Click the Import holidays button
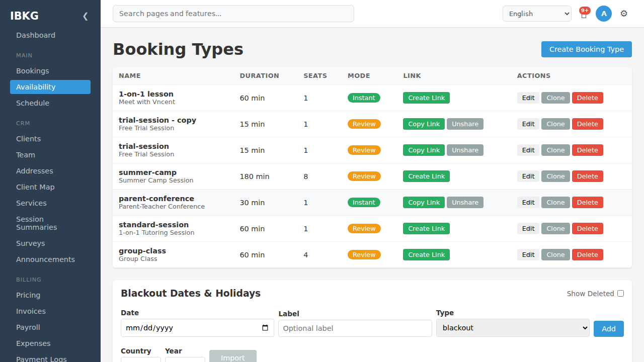 (233, 357)
